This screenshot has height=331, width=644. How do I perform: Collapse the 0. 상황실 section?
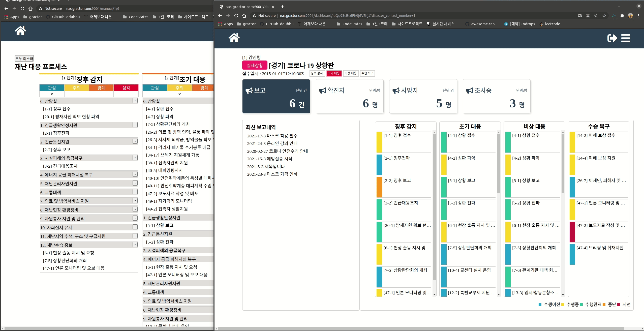[x=135, y=101]
